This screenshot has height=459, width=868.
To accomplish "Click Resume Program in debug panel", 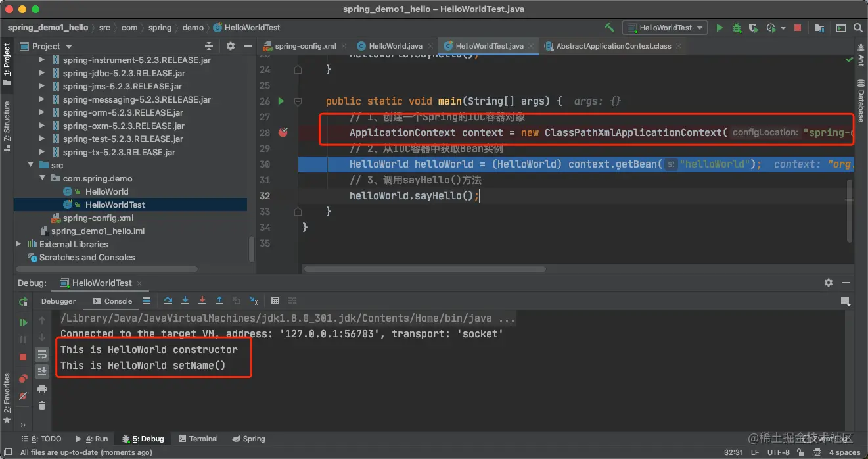I will 24,322.
